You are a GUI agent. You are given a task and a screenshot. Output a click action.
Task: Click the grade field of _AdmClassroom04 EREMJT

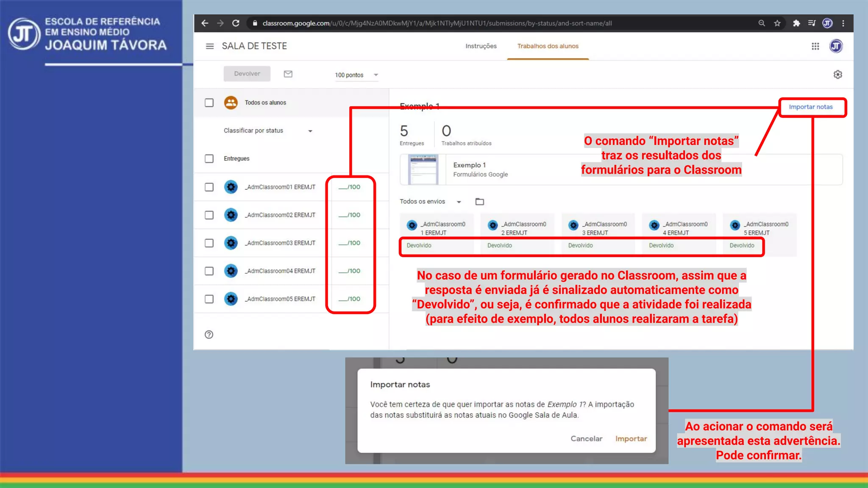coord(350,271)
